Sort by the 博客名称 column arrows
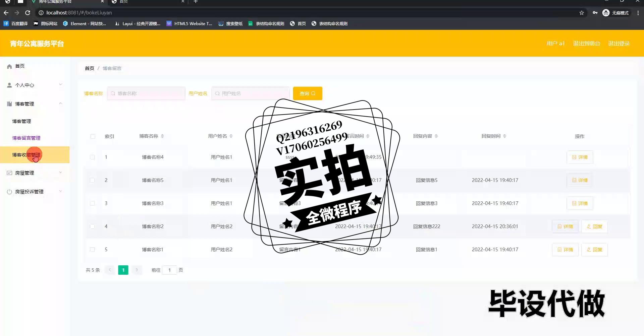 pos(162,136)
